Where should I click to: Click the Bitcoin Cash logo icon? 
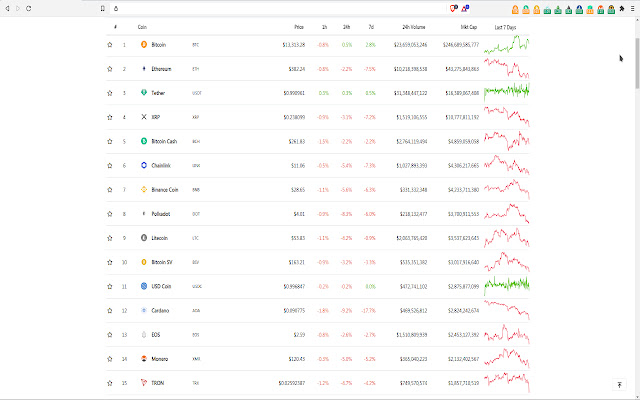(144, 141)
